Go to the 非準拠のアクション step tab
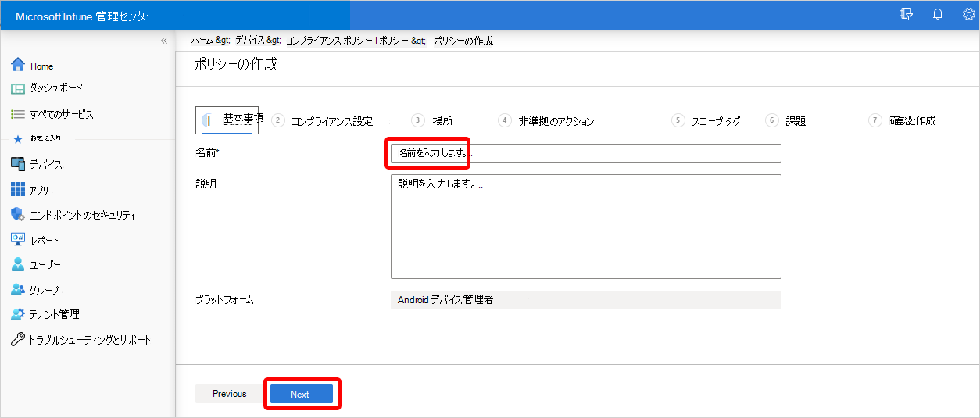 (556, 121)
